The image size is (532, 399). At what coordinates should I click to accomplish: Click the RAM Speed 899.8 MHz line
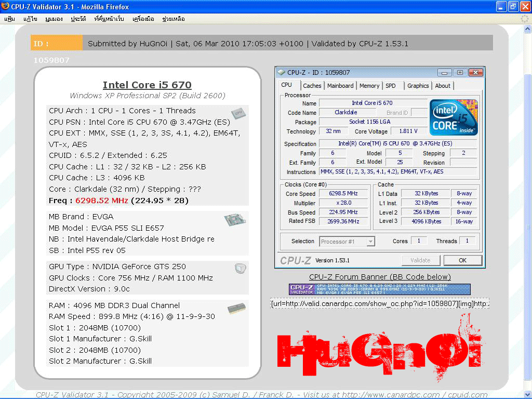pos(132,316)
